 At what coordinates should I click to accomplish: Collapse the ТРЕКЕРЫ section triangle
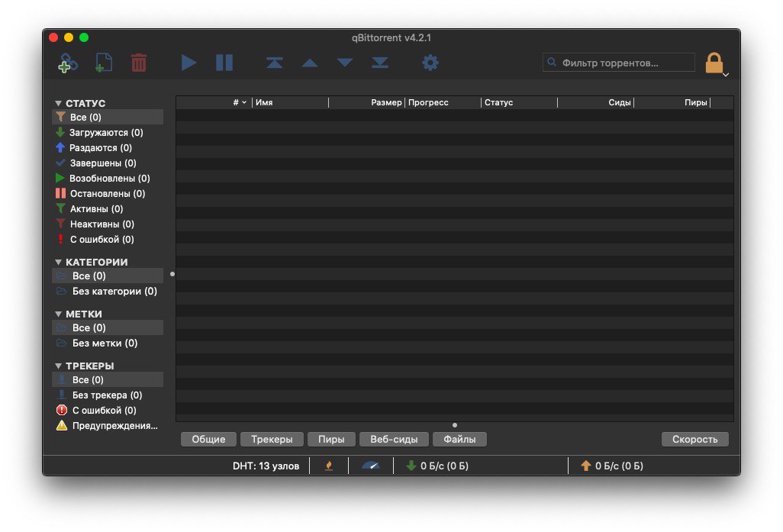(x=59, y=366)
